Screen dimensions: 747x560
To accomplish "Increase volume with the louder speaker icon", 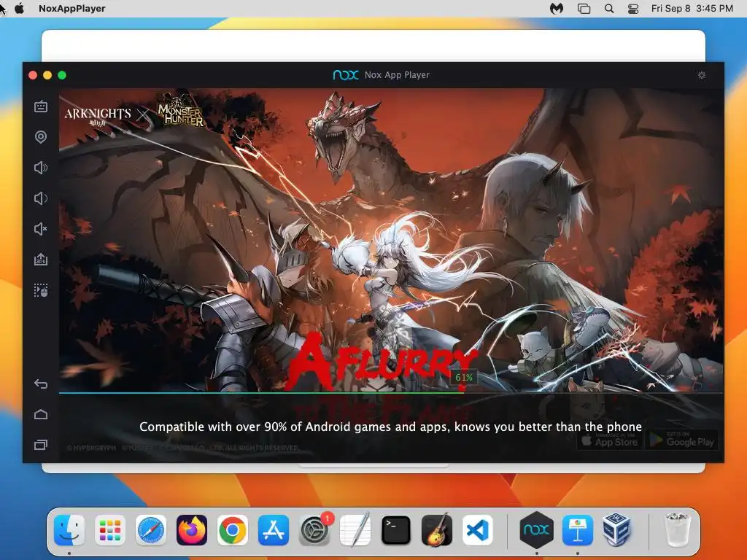I will pos(41,168).
